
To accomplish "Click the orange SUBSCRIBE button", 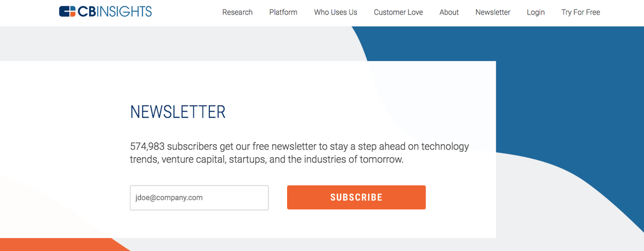I will 356,197.
